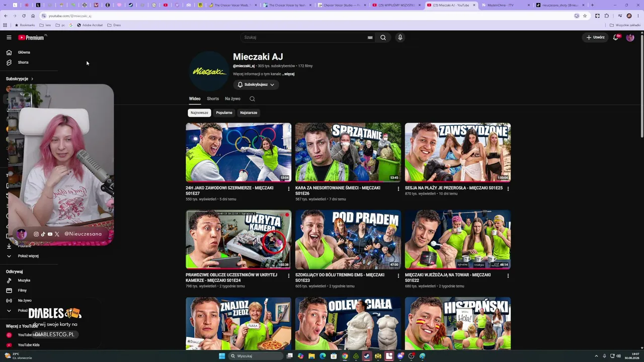Open the on-screen keyboard in the search box
Image resolution: width=644 pixels, height=362 pixels.
(370, 37)
